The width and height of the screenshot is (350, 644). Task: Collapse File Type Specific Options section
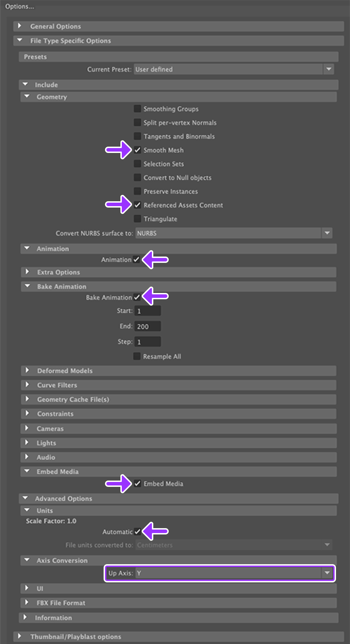[x=178, y=41]
